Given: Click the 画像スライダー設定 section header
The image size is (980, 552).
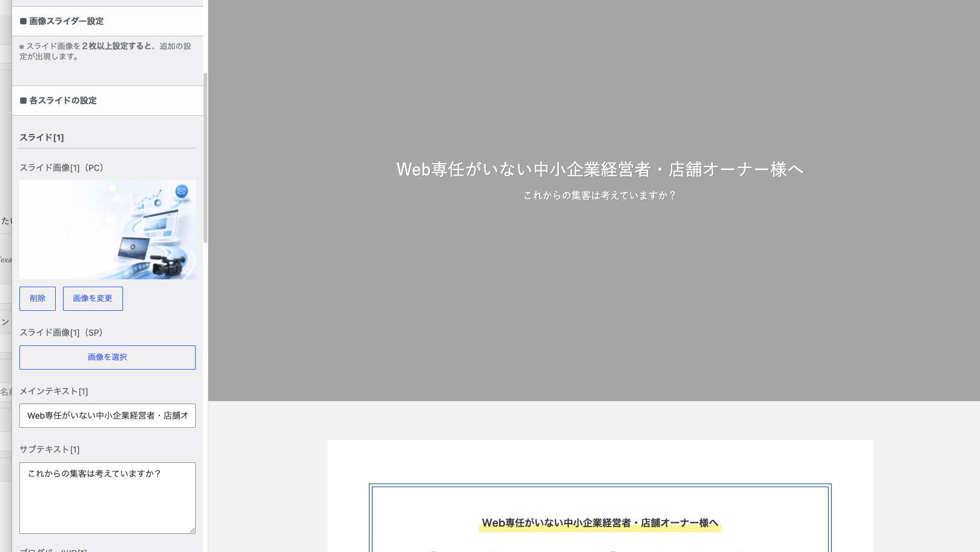Looking at the screenshot, I should click(107, 21).
